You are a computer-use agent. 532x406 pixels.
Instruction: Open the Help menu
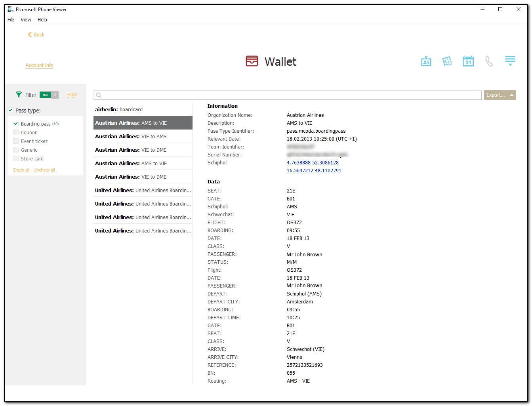[x=42, y=20]
